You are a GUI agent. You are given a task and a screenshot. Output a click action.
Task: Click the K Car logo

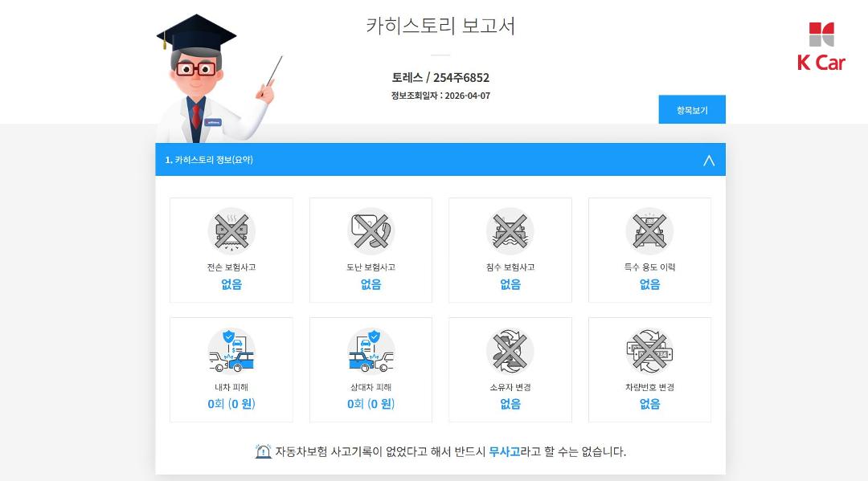(x=821, y=47)
